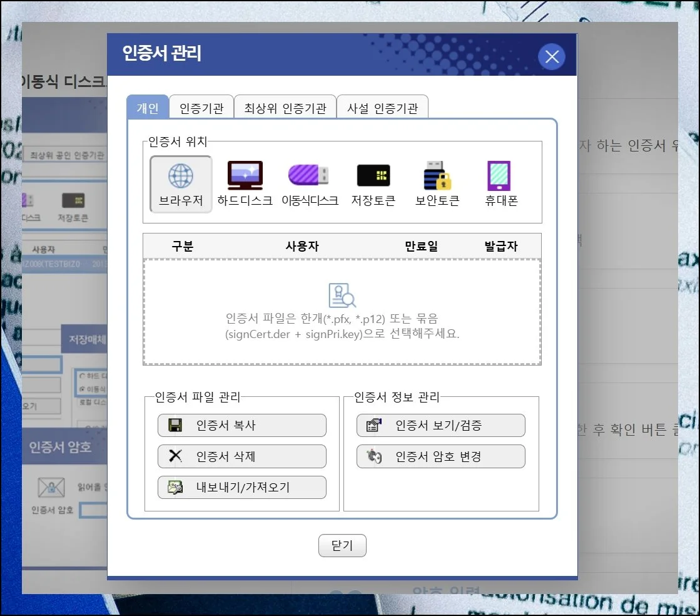Open 인증서 보기/검증
The height and width of the screenshot is (616, 700).
click(440, 426)
